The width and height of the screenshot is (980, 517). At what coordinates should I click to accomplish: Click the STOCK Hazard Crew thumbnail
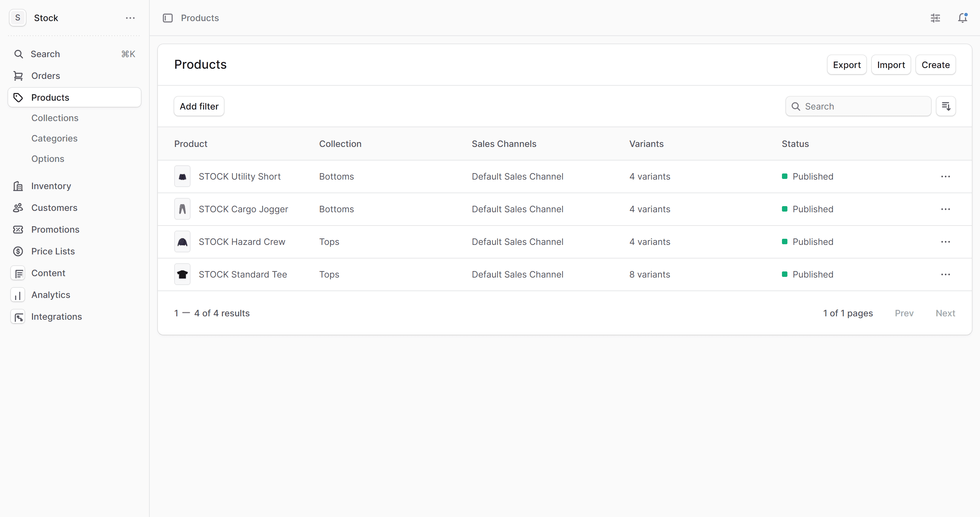pos(182,242)
